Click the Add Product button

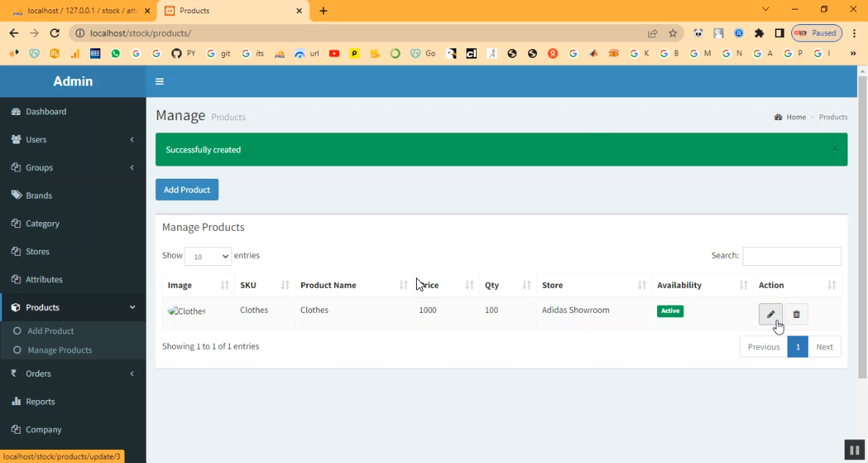187,190
